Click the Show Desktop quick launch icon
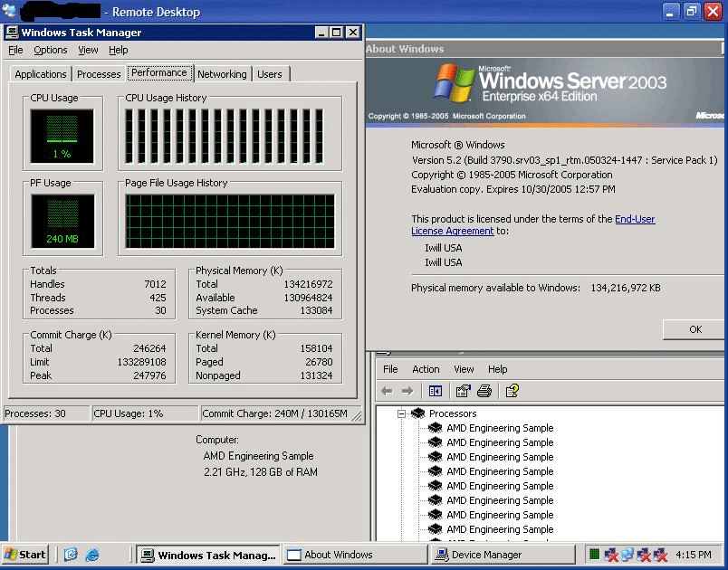The width and height of the screenshot is (728, 570). [x=71, y=555]
